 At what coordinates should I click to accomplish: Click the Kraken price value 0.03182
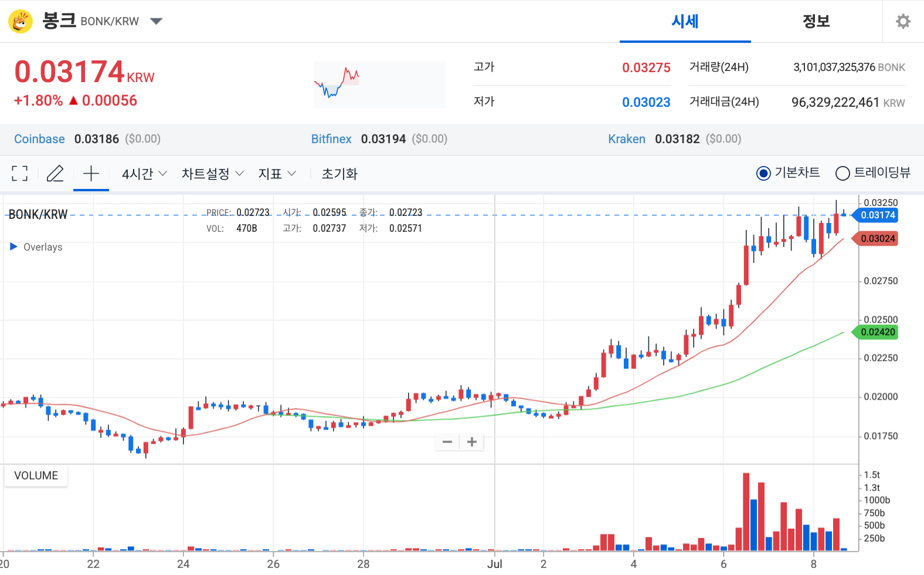point(677,139)
